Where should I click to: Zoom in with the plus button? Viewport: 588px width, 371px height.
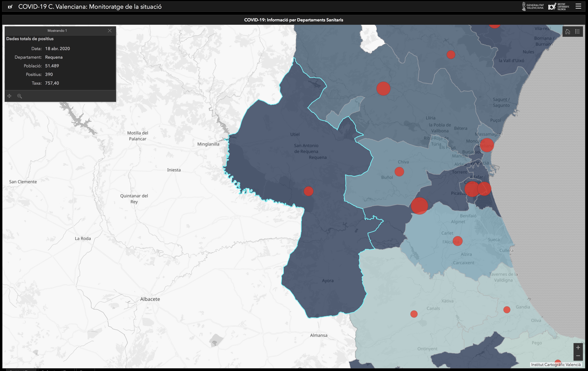click(578, 347)
